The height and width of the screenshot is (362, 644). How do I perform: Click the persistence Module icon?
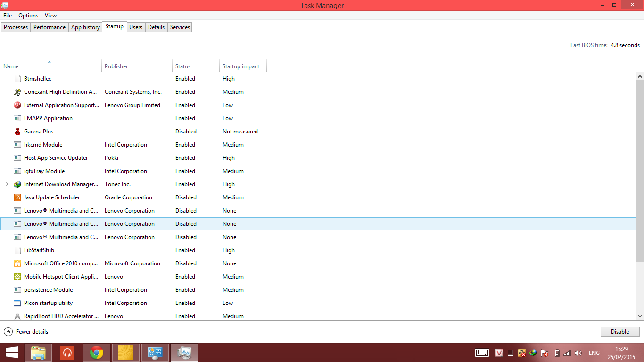(17, 290)
